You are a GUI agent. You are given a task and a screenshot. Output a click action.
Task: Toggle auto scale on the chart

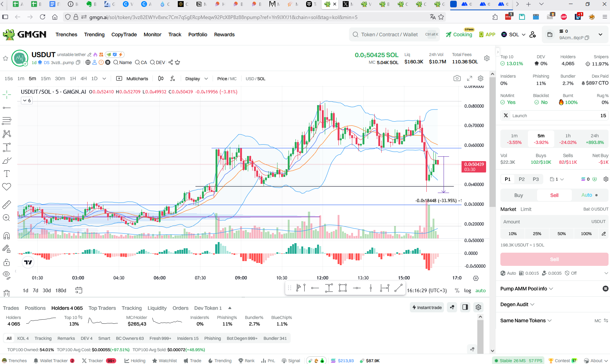pyautogui.click(x=481, y=290)
